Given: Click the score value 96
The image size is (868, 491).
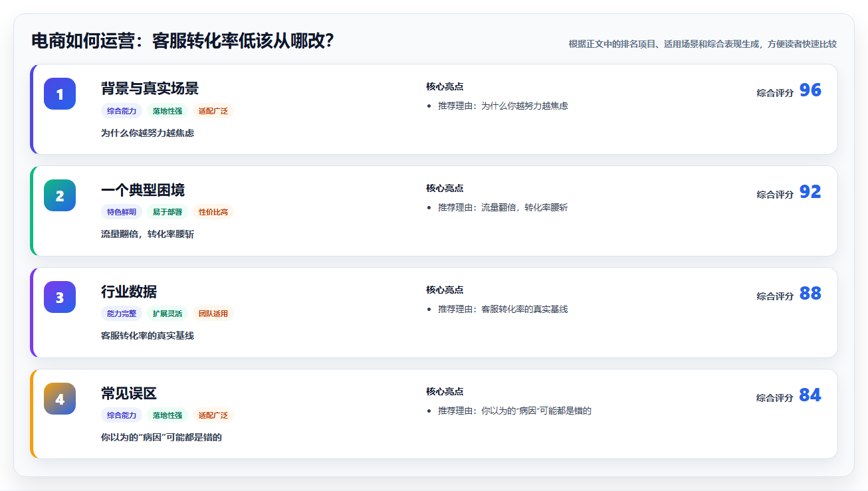Looking at the screenshot, I should pyautogui.click(x=810, y=90).
